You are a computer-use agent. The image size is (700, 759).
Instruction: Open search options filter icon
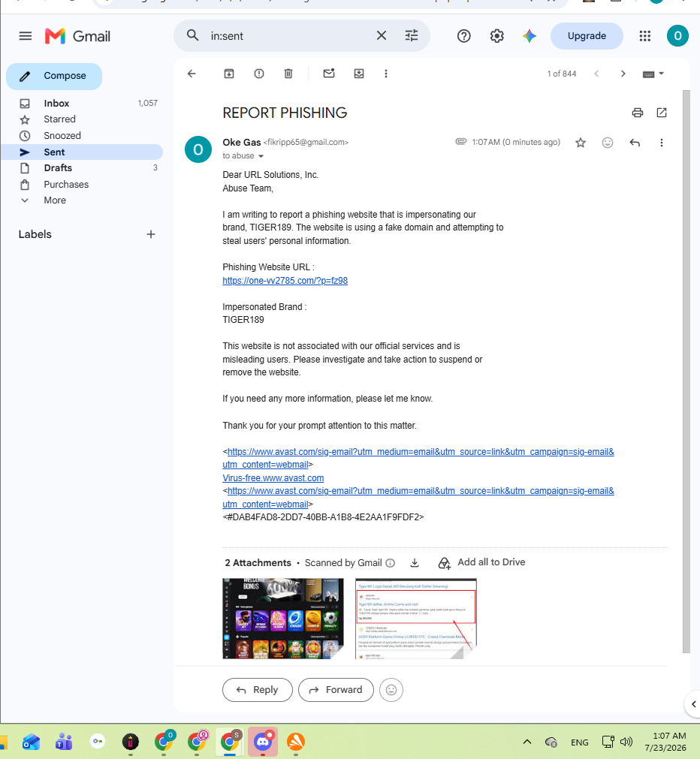click(412, 35)
